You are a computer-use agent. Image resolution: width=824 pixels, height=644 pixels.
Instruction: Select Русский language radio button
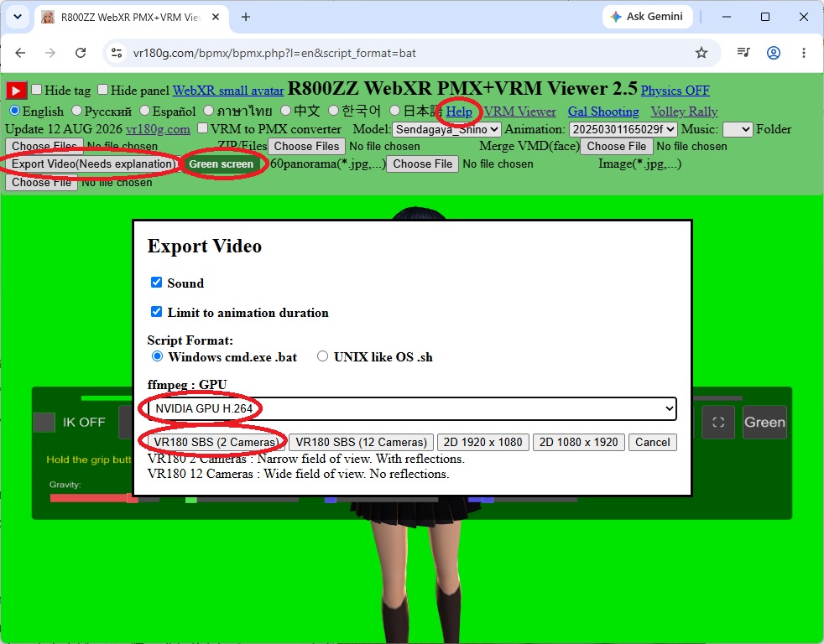tap(76, 111)
